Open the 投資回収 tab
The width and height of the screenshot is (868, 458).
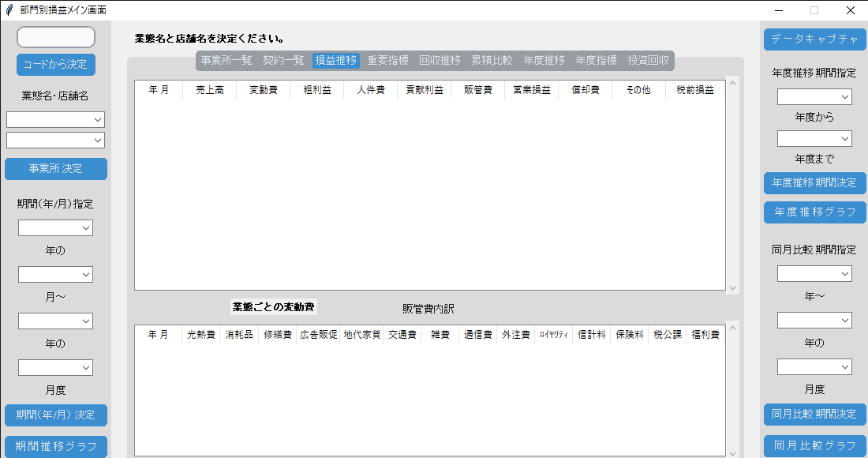point(648,61)
